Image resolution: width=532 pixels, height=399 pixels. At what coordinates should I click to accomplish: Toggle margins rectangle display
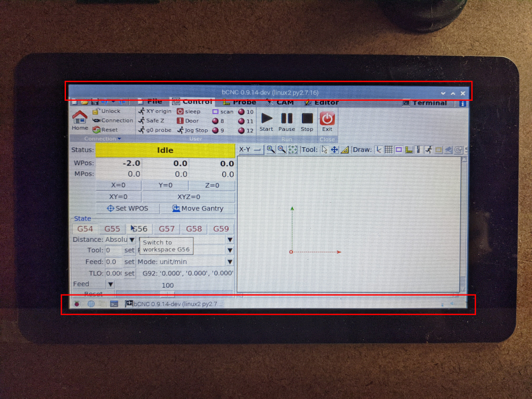pyautogui.click(x=398, y=150)
